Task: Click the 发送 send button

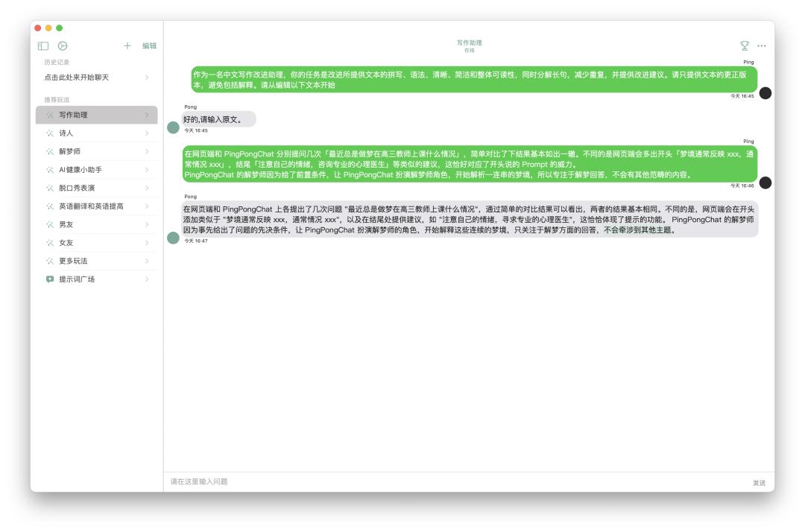Action: pyautogui.click(x=760, y=483)
